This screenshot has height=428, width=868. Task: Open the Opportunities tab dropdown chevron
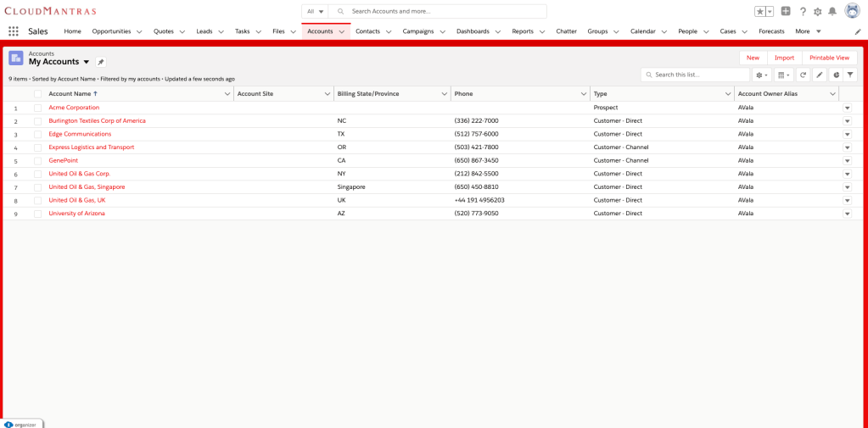(139, 31)
